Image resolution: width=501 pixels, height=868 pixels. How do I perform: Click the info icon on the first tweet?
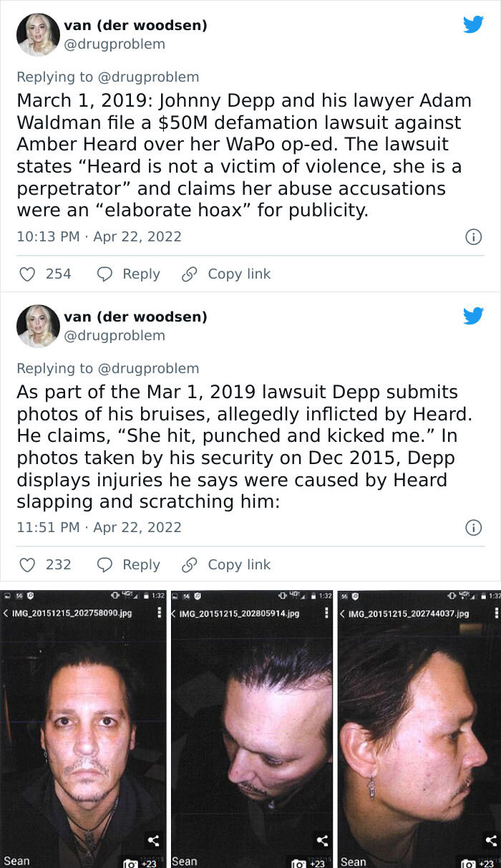474,238
